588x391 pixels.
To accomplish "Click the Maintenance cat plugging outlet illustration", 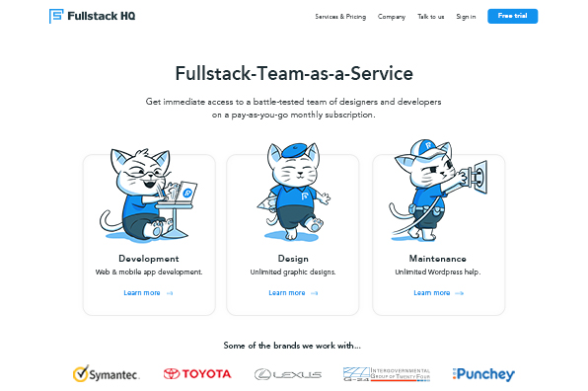I will coord(438,191).
